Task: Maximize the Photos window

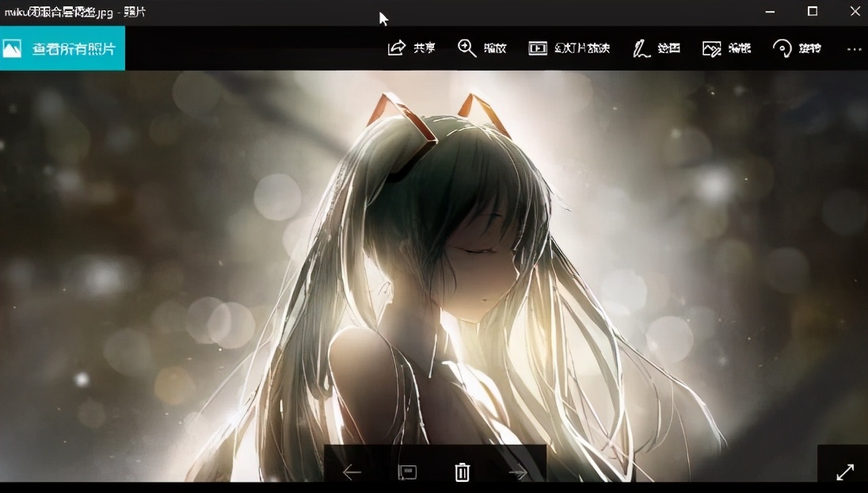Action: coord(812,12)
